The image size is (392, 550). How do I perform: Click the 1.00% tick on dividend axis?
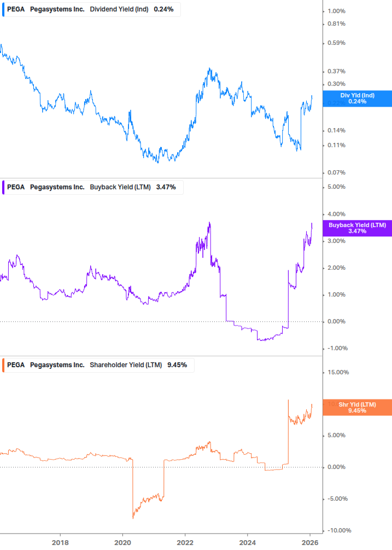pos(336,11)
